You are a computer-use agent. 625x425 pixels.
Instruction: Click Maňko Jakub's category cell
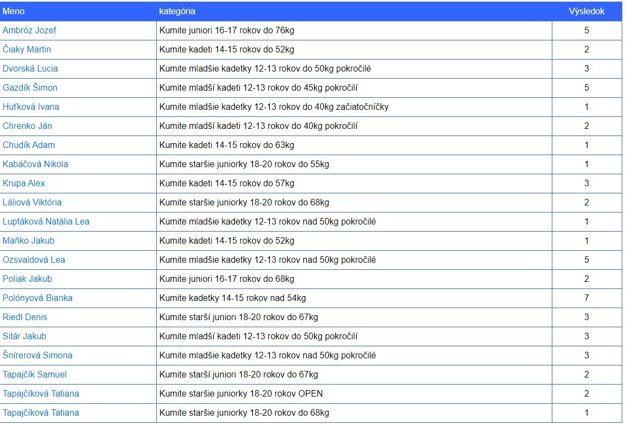point(354,241)
